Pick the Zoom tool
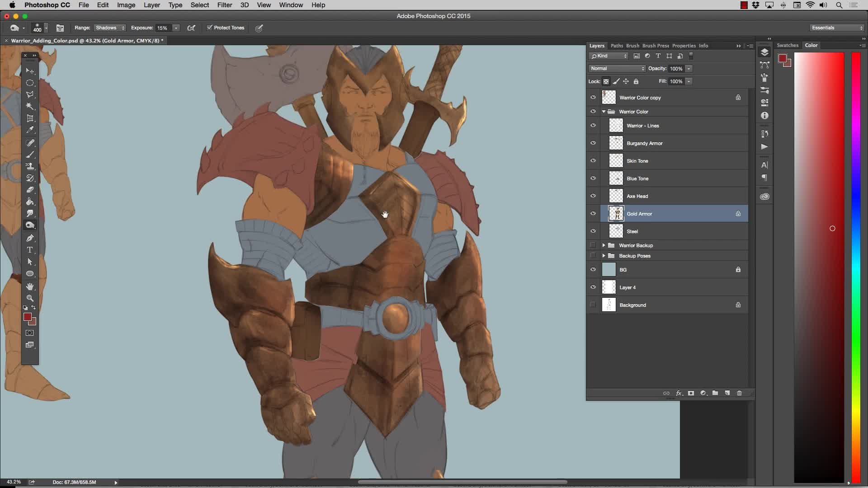The height and width of the screenshot is (488, 868). click(30, 298)
